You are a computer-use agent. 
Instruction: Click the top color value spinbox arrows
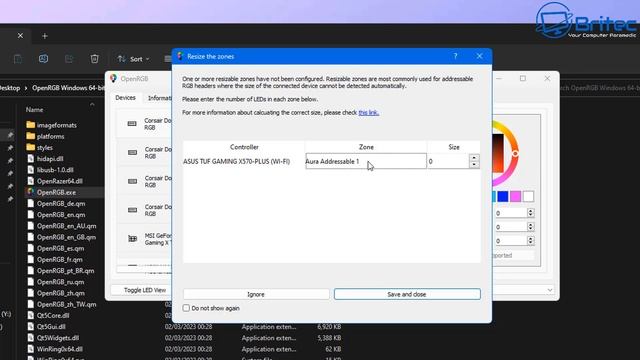531,213
